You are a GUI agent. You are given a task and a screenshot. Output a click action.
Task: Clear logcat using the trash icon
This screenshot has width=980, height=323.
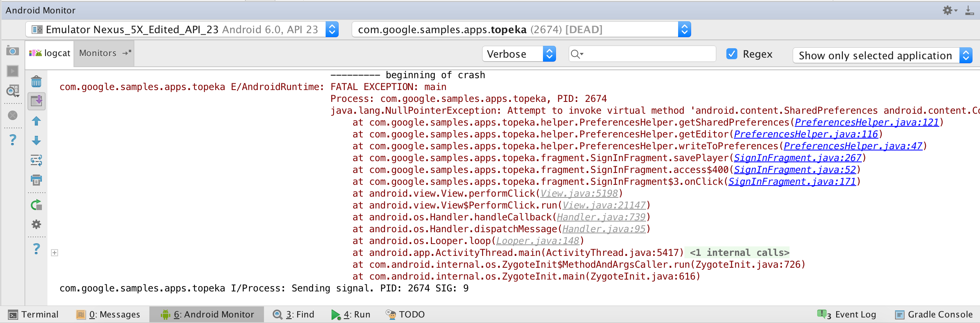tap(36, 82)
